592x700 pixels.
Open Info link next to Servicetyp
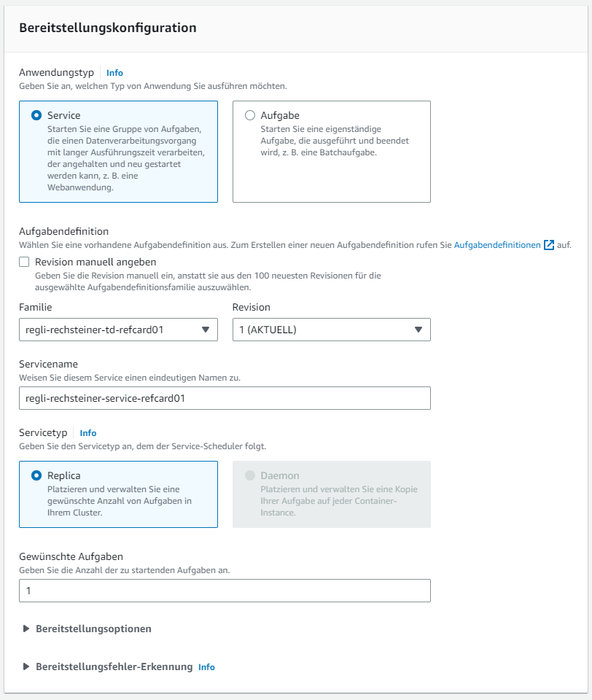87,433
